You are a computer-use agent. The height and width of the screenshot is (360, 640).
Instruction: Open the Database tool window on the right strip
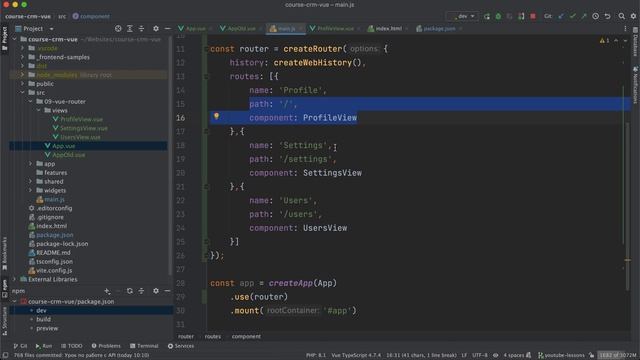coord(636,42)
